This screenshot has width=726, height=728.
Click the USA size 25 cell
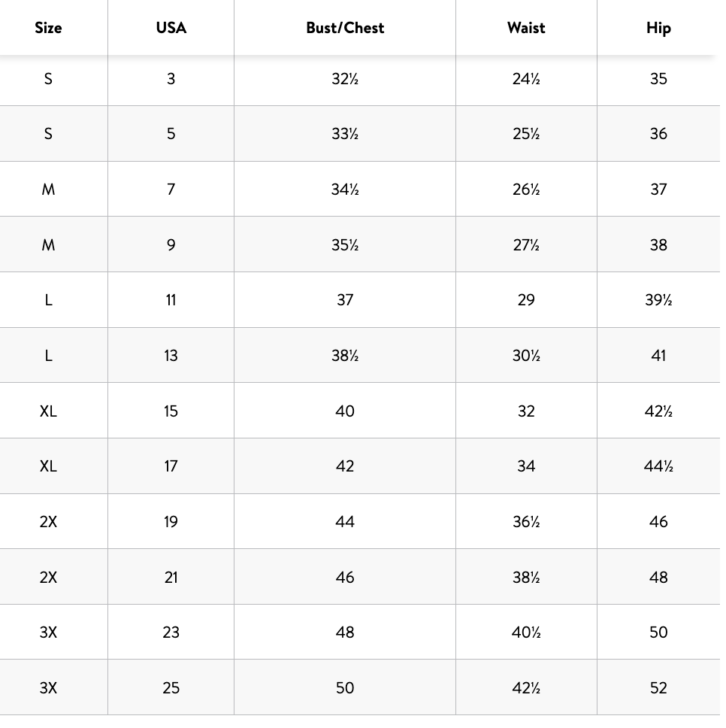point(171,688)
